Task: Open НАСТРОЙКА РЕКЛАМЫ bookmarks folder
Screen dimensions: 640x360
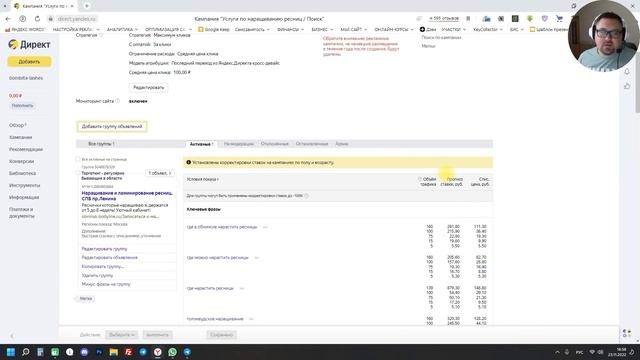Action: 76,29
